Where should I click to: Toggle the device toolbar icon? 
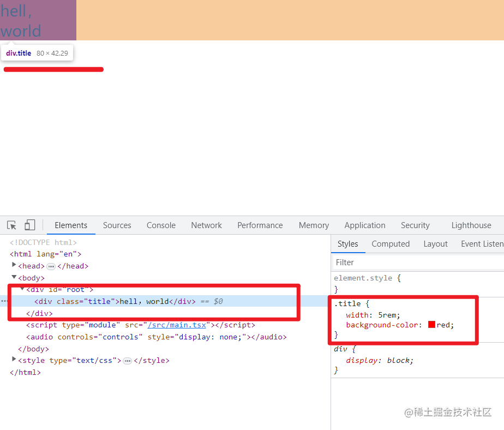29,225
